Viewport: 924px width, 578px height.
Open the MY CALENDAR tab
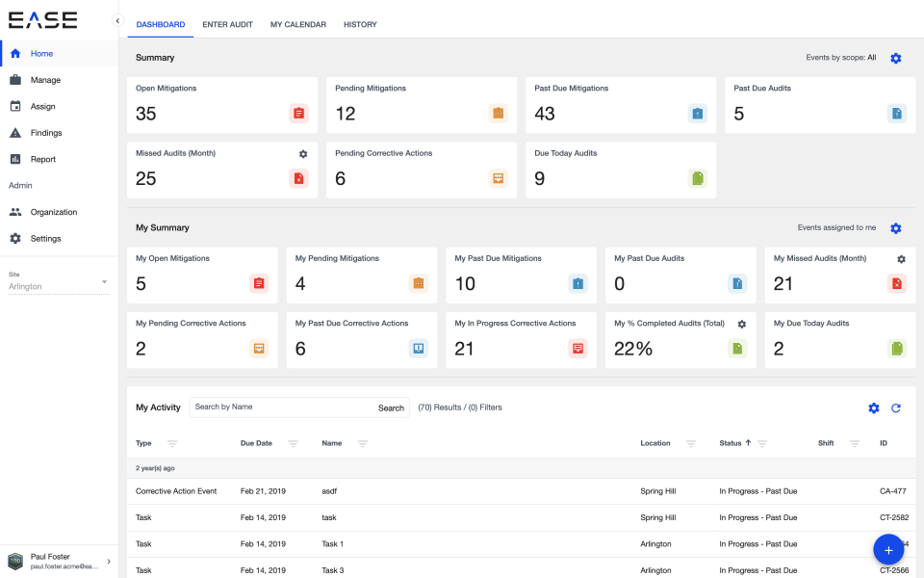[297, 24]
